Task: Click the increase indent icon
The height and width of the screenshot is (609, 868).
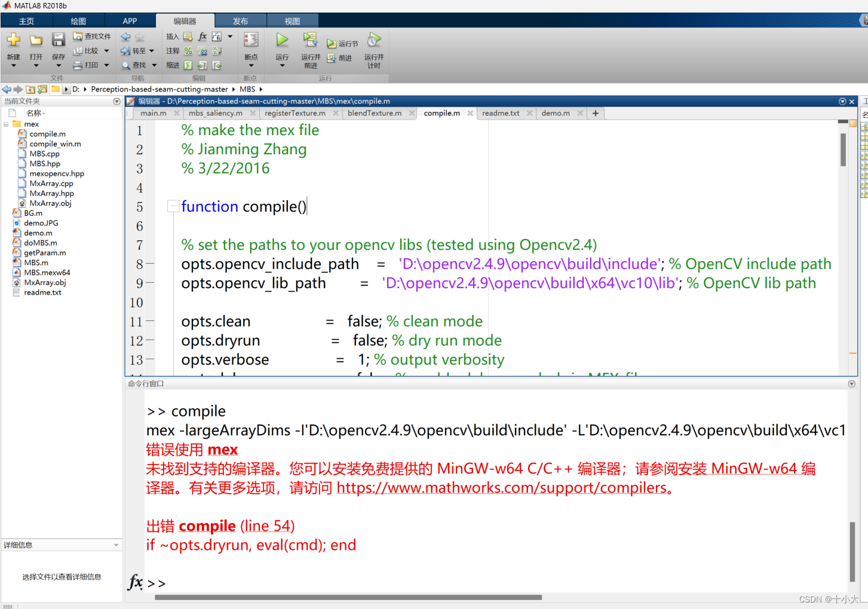Action: (203, 65)
